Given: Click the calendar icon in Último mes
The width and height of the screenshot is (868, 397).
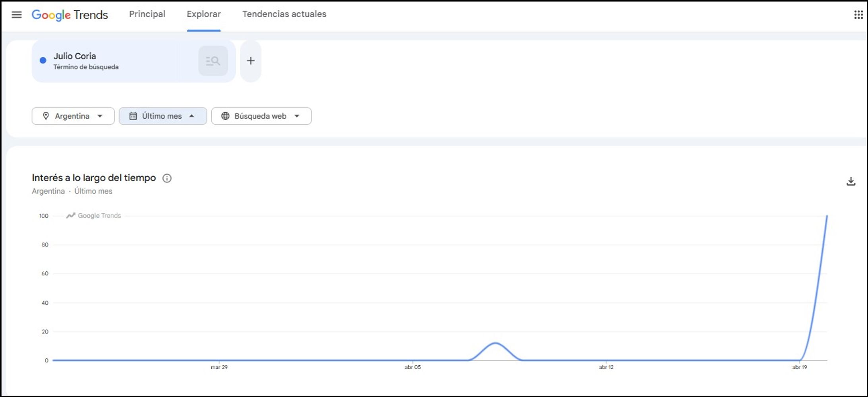Looking at the screenshot, I should click(133, 116).
